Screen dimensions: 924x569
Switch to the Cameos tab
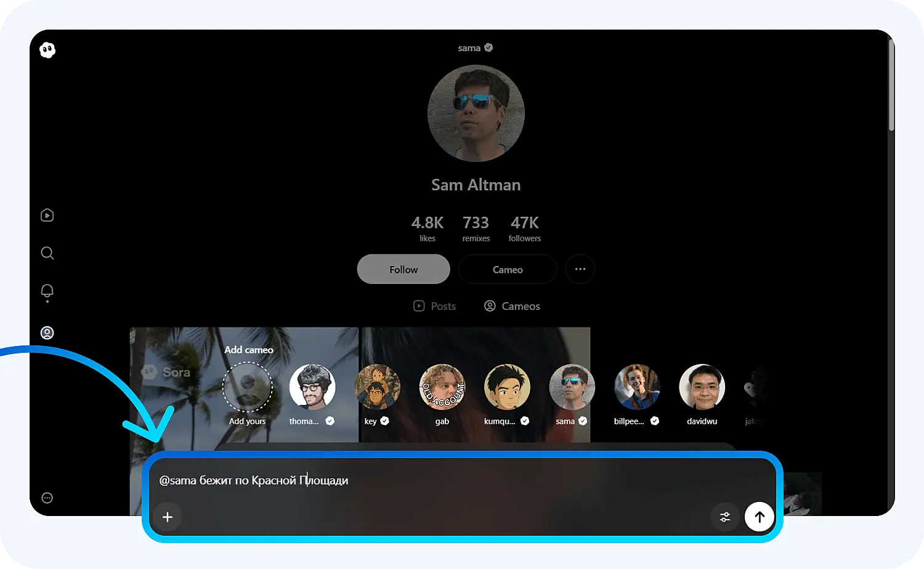tap(512, 306)
